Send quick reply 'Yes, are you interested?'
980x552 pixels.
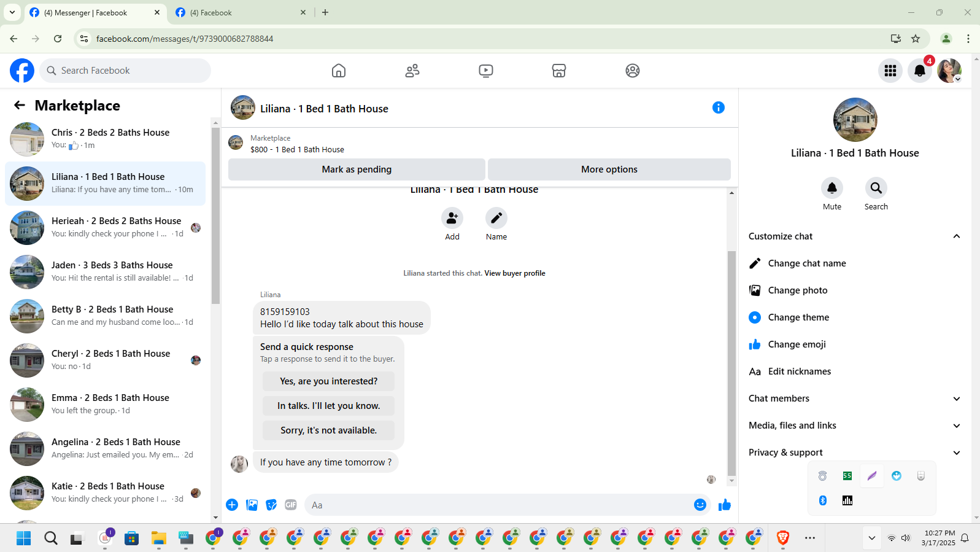(x=329, y=381)
